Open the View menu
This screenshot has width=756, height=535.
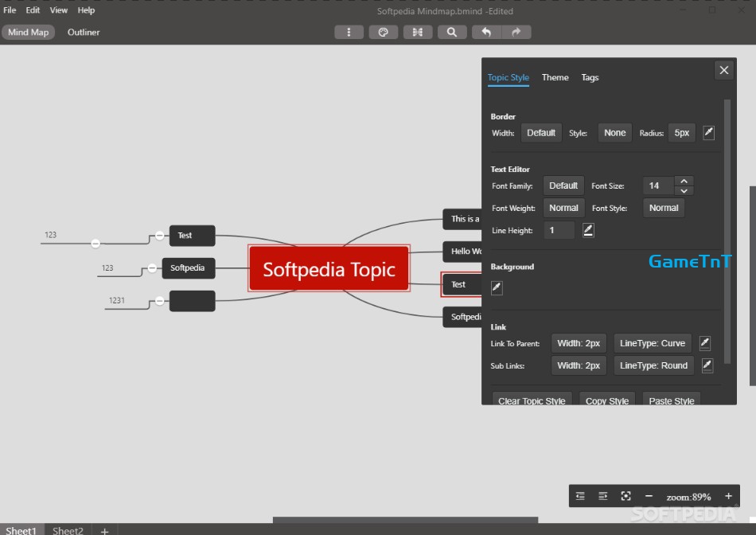(58, 10)
